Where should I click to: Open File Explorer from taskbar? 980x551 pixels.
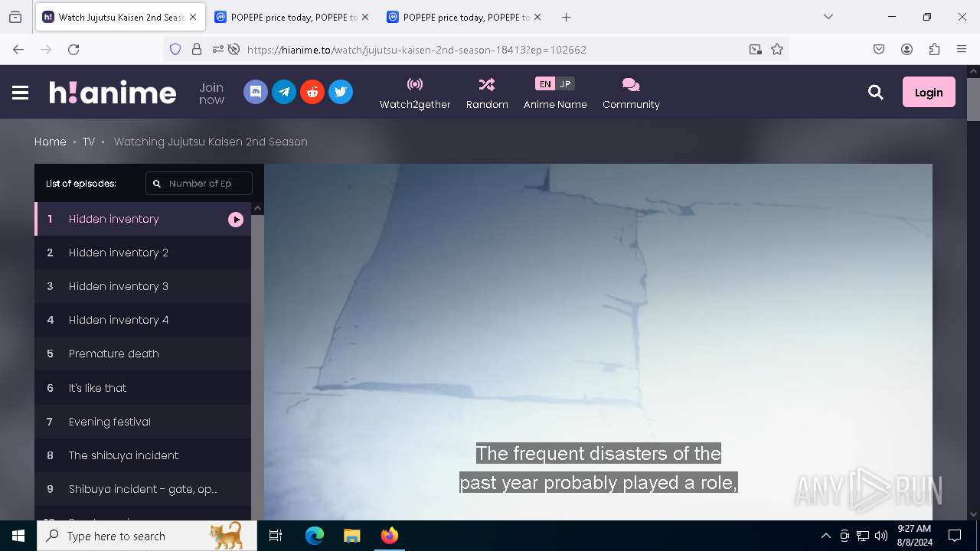click(x=351, y=536)
